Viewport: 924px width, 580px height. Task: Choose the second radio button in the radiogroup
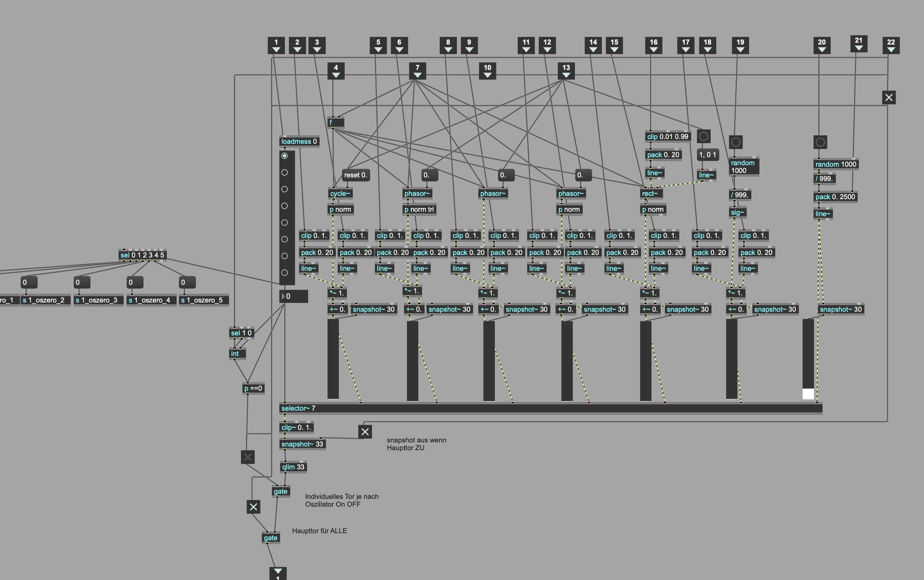click(284, 172)
